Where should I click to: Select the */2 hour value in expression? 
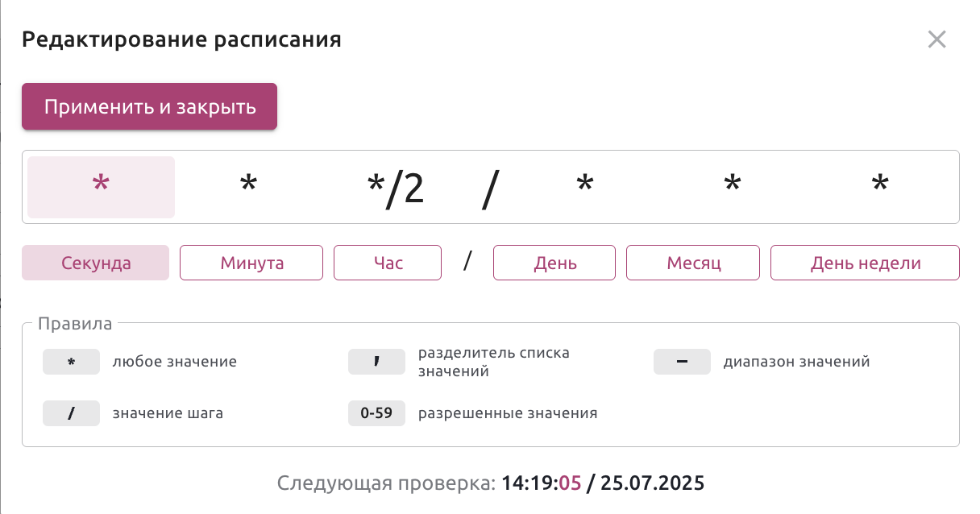(395, 189)
